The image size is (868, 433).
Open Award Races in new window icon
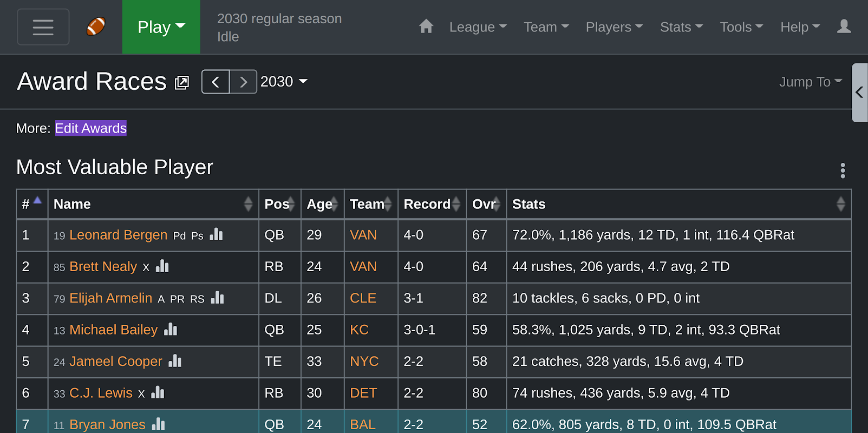coord(182,83)
